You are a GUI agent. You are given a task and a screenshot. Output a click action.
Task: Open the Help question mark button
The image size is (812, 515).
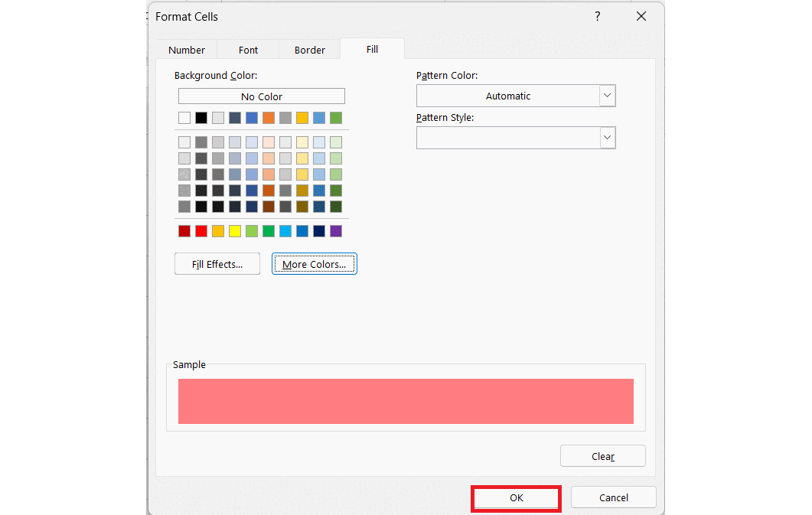(597, 17)
